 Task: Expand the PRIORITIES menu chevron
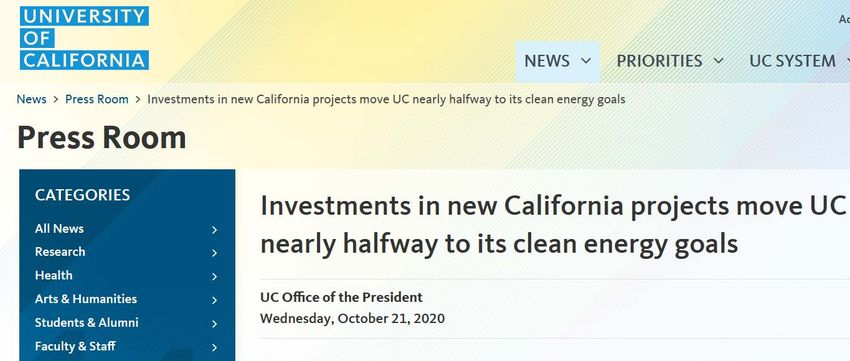[718, 61]
